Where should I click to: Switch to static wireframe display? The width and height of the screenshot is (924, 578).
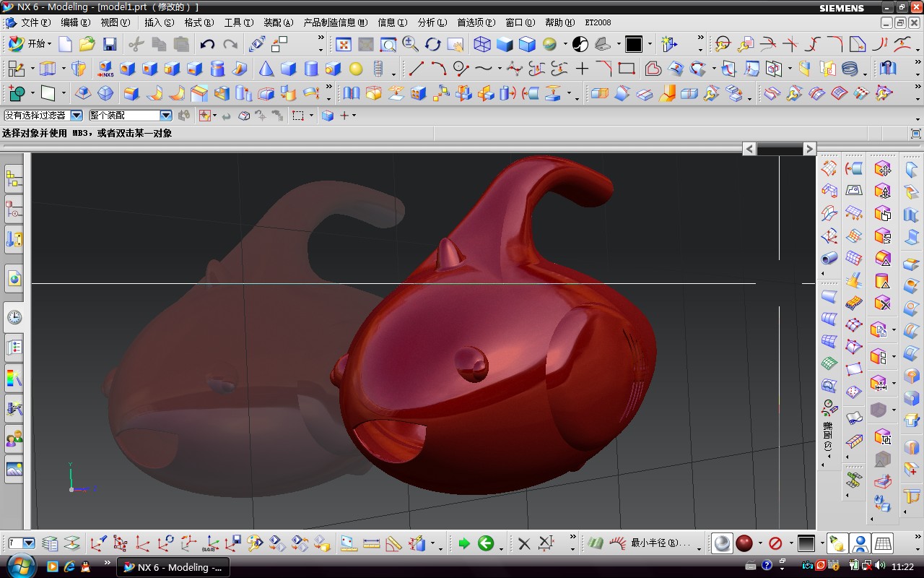pyautogui.click(x=482, y=44)
